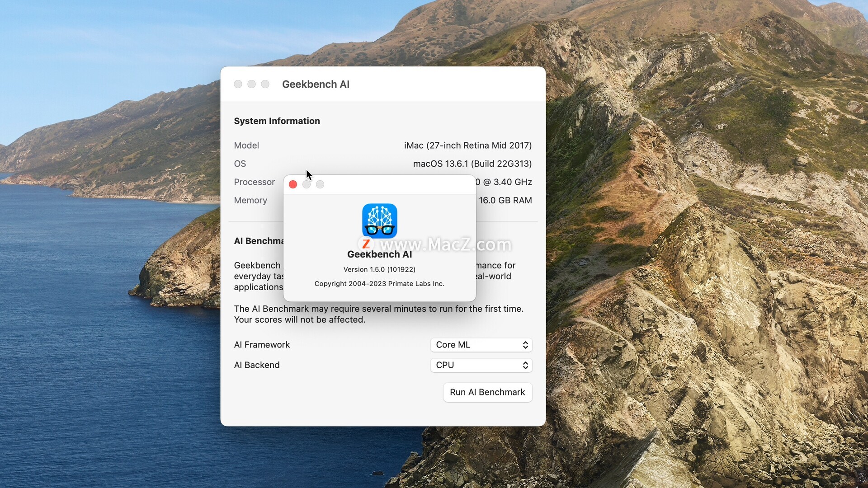The image size is (868, 488).
Task: Click the 'Geekbench AI' name in About dialog
Action: pyautogui.click(x=379, y=254)
